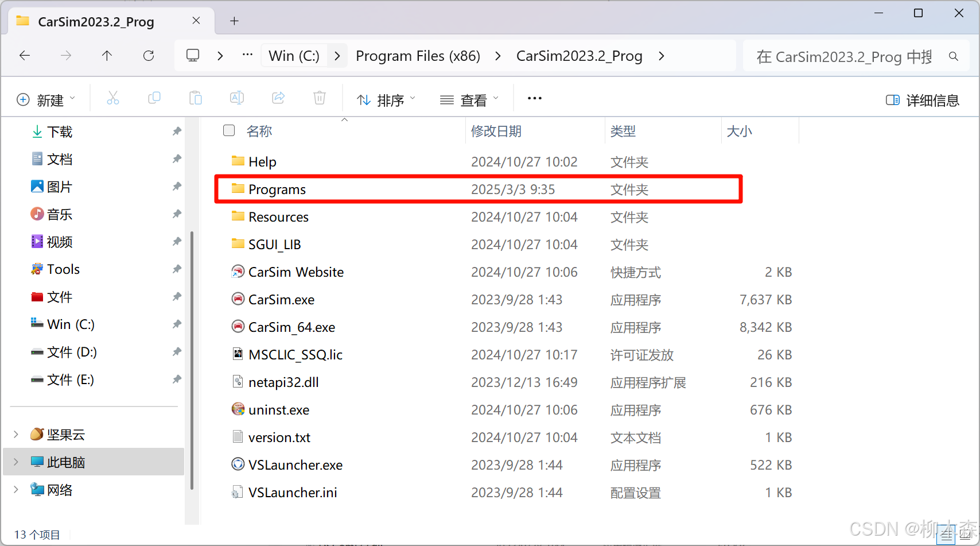Select the SGUI_LIB folder row
This screenshot has height=546, width=980.
[508, 244]
